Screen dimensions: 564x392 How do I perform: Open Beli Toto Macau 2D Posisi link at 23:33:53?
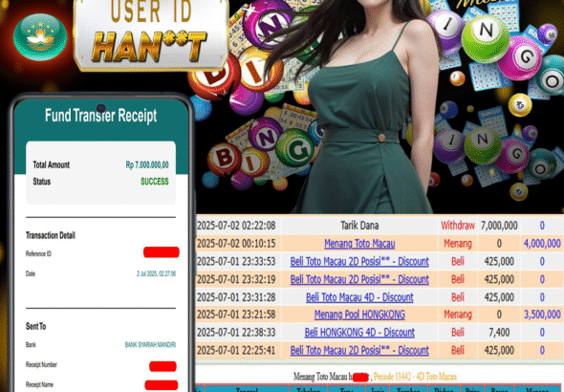(x=359, y=261)
